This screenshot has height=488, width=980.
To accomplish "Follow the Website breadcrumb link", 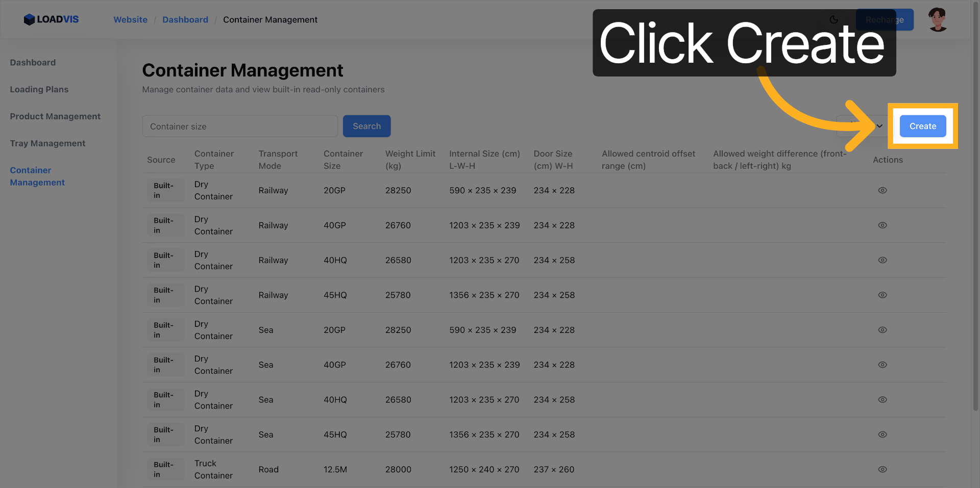I will tap(130, 20).
